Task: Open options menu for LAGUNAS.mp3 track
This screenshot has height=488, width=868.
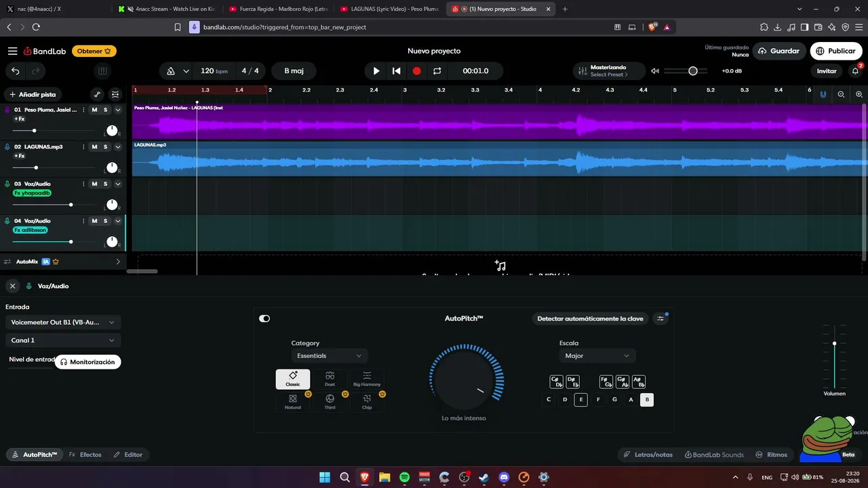Action: [x=83, y=147]
